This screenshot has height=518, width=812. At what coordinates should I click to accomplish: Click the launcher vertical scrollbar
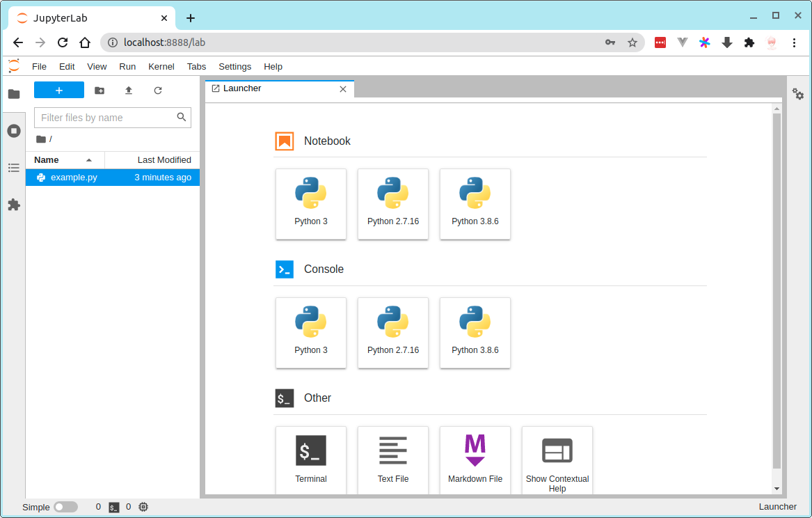[x=777, y=290]
